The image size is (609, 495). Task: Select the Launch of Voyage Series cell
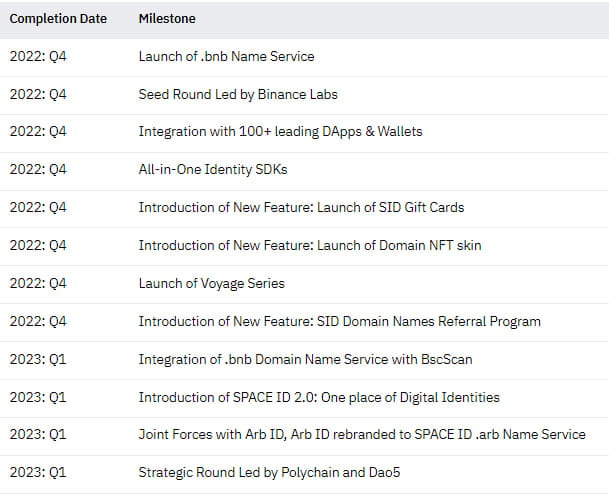point(211,283)
